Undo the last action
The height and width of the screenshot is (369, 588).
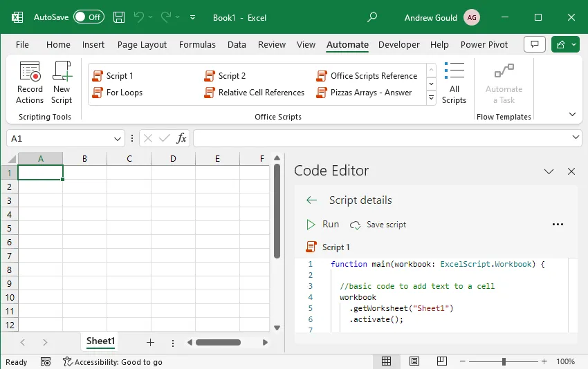pyautogui.click(x=139, y=17)
